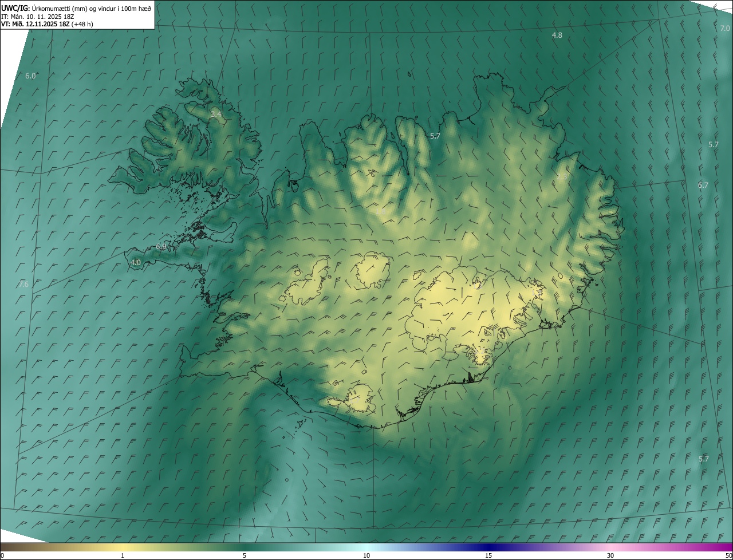Click the 7.6 value label on the map
This screenshot has width=733, height=560.
(x=23, y=284)
